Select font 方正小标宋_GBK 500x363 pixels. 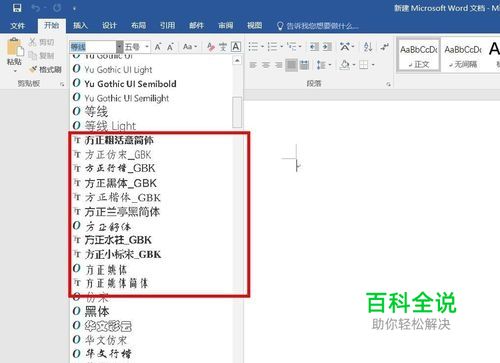point(152,254)
